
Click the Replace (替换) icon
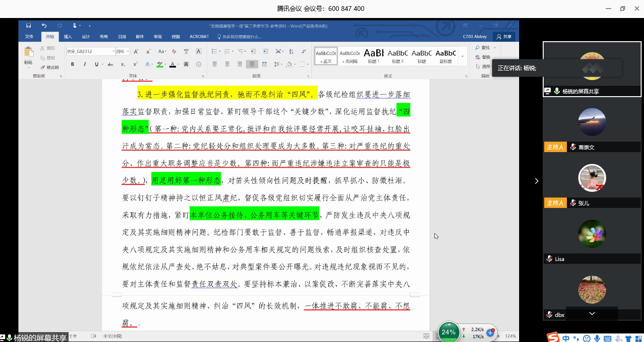[483, 57]
